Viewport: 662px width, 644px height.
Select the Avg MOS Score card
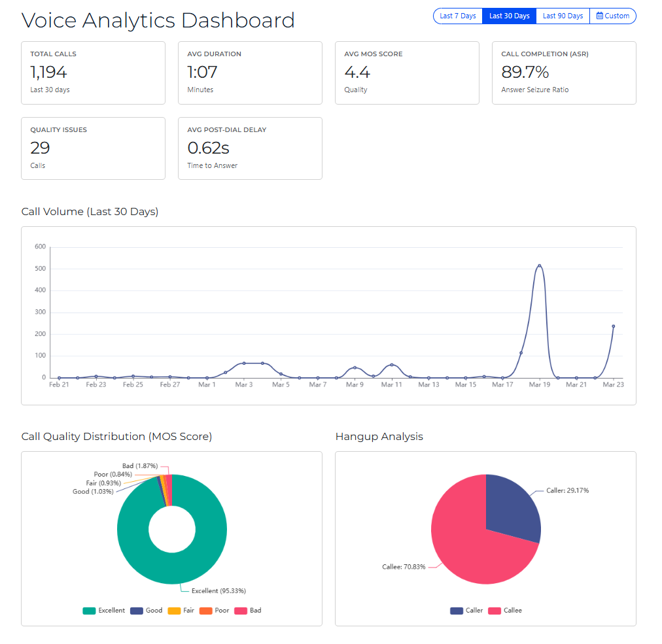point(407,73)
